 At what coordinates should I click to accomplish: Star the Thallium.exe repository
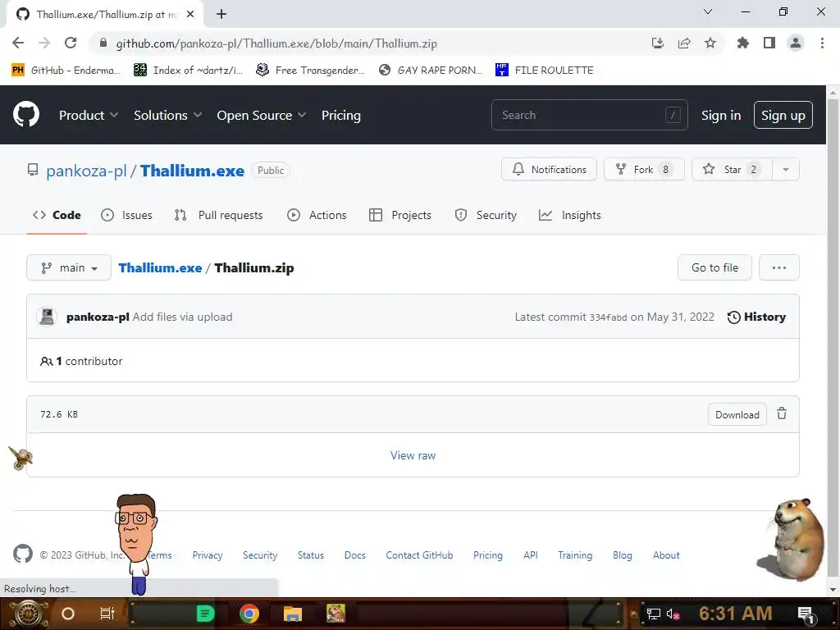pos(733,169)
